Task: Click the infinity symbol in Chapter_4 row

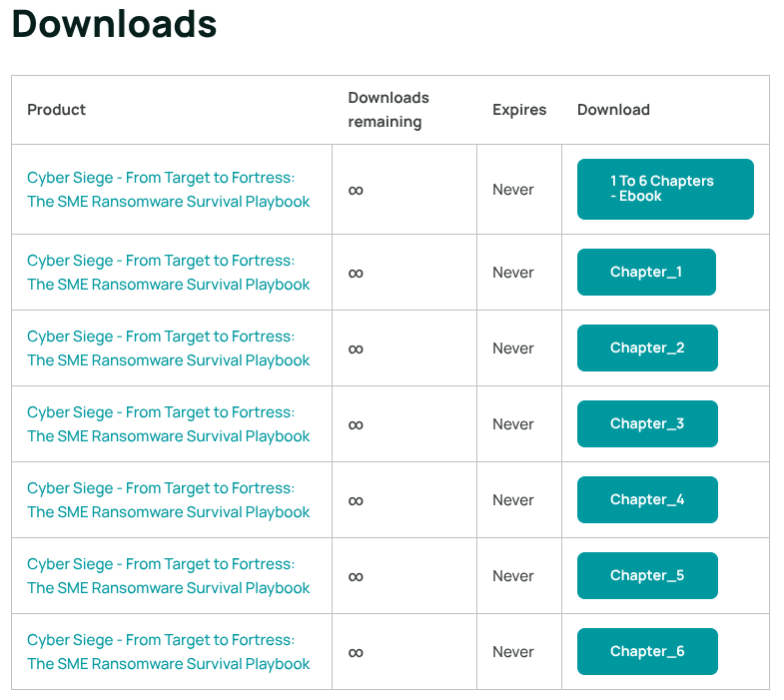Action: [356, 501]
